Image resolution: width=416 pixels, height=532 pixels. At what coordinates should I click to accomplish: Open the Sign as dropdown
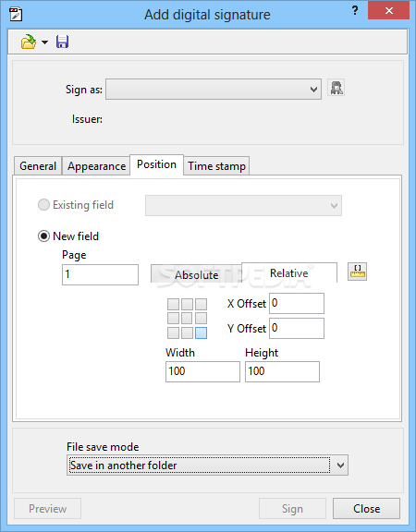point(214,90)
